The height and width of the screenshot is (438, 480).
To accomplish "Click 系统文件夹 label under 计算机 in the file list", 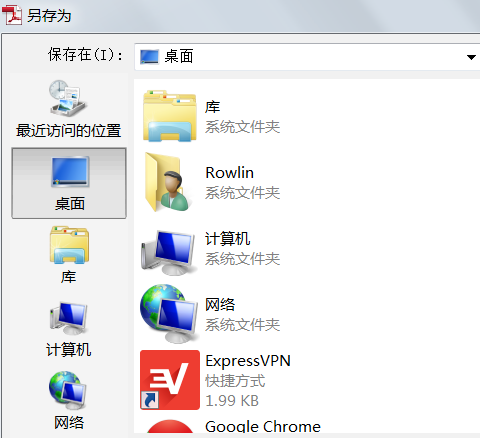I will 243,259.
